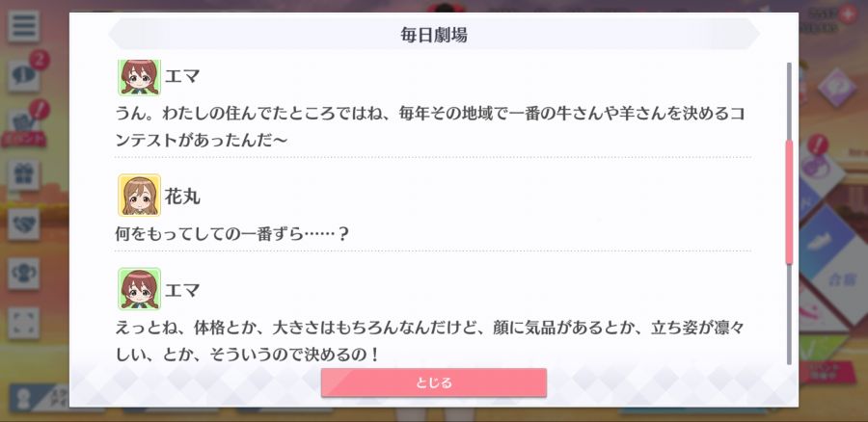This screenshot has width=868, height=422.
Task: Click the 毎日劇場 title header
Action: click(x=434, y=35)
